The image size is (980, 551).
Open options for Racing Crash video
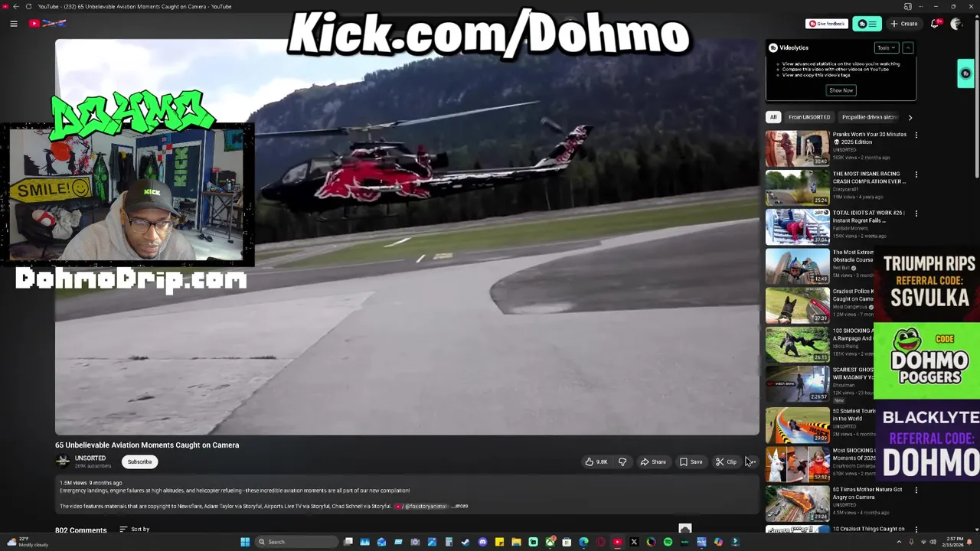click(916, 174)
